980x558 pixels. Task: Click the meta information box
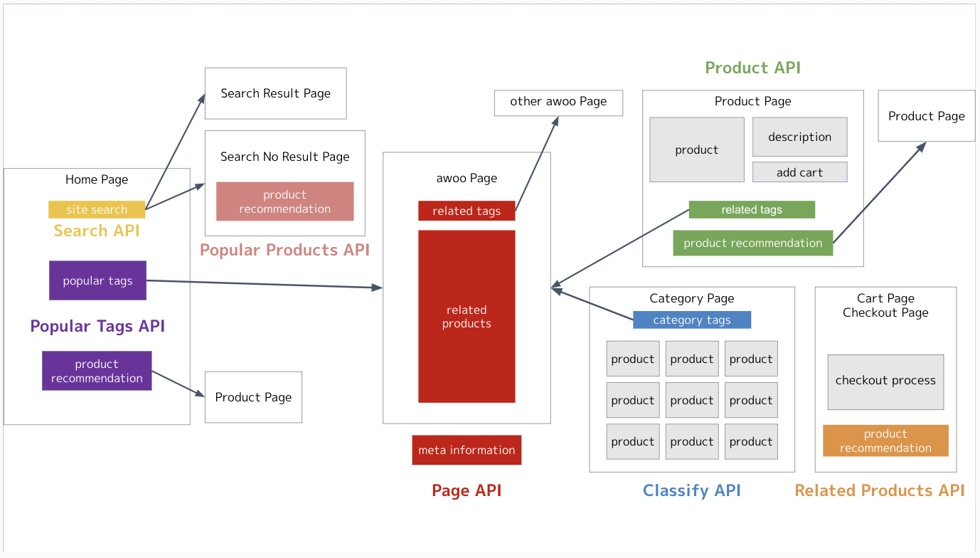click(467, 450)
